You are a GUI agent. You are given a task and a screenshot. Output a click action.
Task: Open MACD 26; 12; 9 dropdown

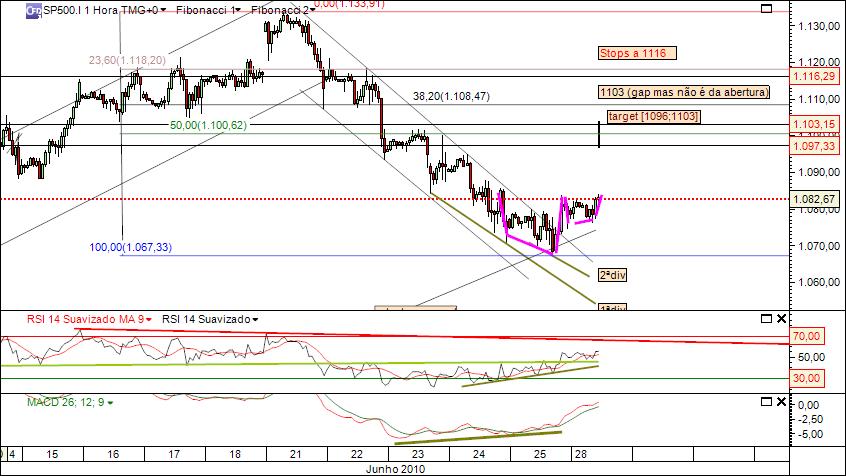tap(70, 402)
